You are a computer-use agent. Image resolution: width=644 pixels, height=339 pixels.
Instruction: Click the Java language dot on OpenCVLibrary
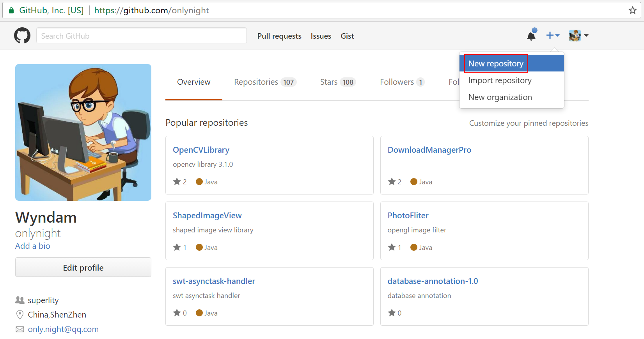click(199, 182)
